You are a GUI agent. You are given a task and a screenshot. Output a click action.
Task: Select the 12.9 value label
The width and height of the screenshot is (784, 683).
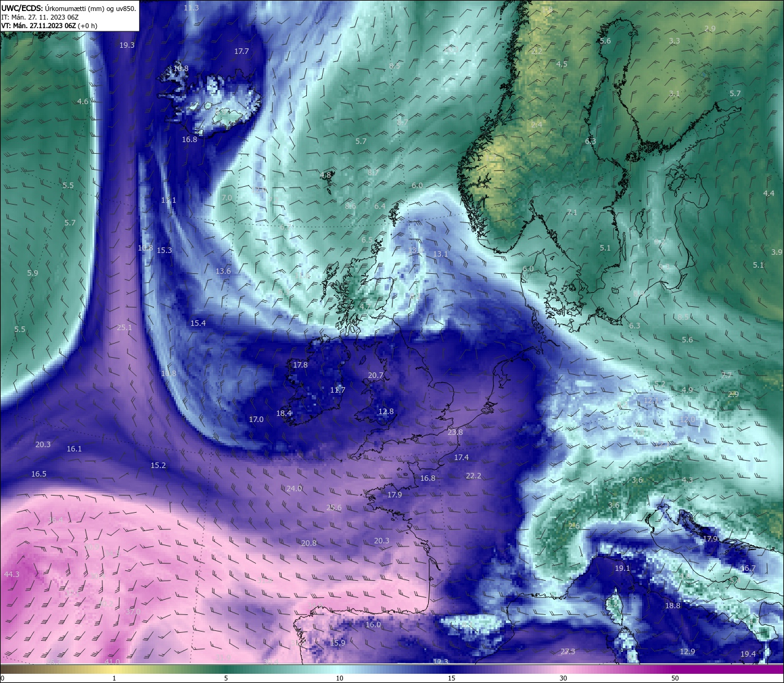(x=687, y=652)
